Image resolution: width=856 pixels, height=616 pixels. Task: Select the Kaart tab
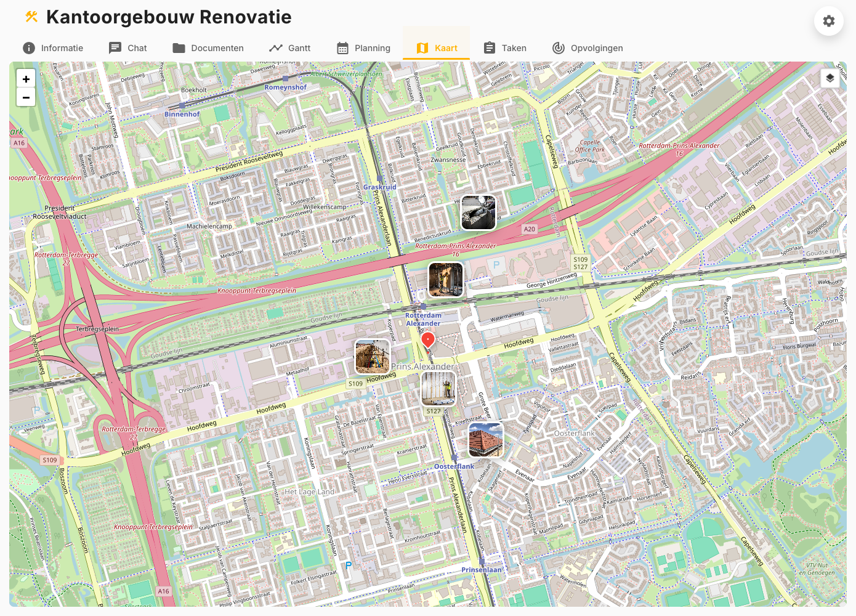(x=437, y=48)
